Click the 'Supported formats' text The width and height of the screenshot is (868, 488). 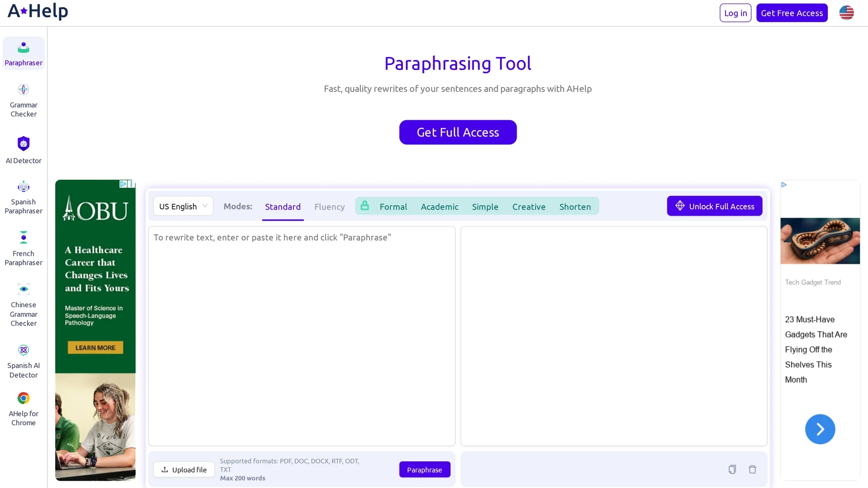pyautogui.click(x=289, y=465)
